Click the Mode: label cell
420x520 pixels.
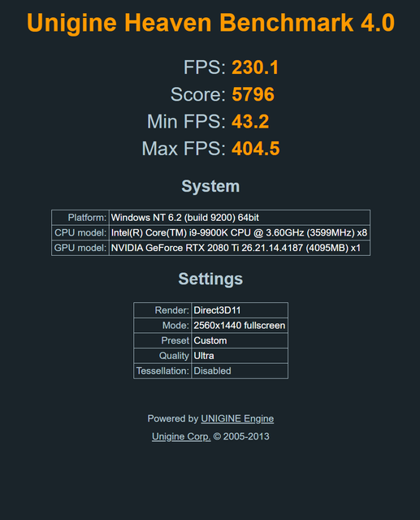(x=162, y=326)
